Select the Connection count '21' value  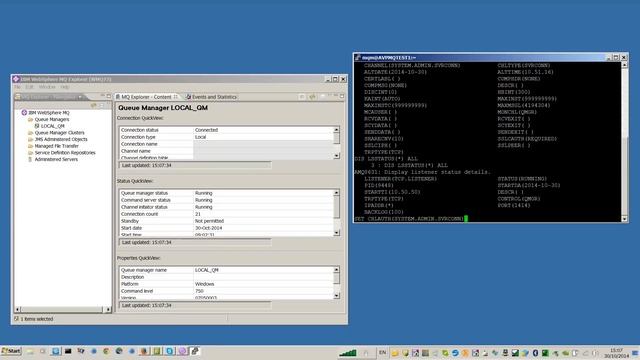(x=198, y=214)
